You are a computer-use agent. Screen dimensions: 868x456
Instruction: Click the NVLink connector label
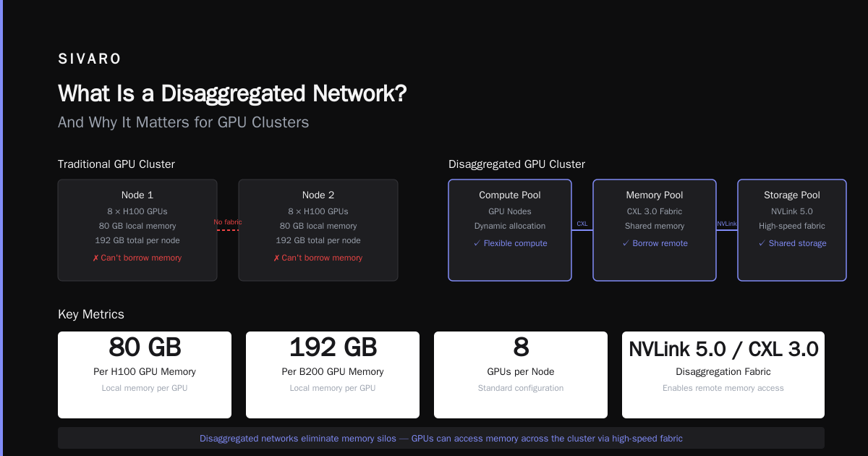click(727, 224)
